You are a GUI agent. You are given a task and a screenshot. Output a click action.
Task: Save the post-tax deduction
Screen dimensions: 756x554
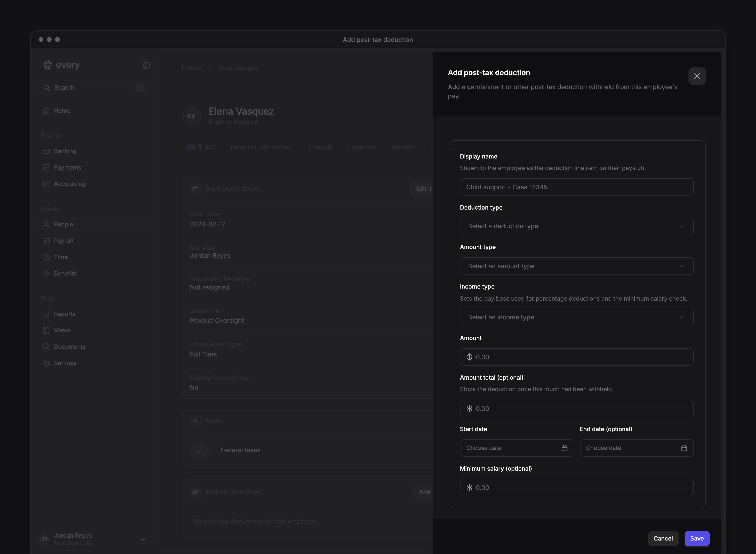tap(697, 539)
